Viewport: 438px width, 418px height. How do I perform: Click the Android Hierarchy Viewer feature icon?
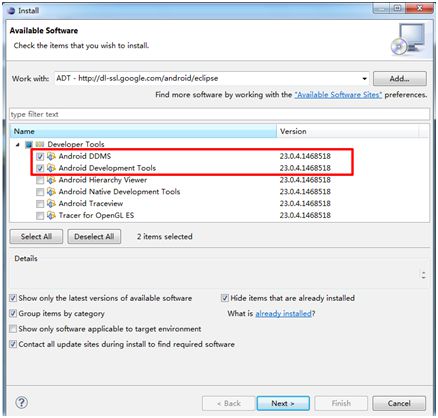pos(51,180)
